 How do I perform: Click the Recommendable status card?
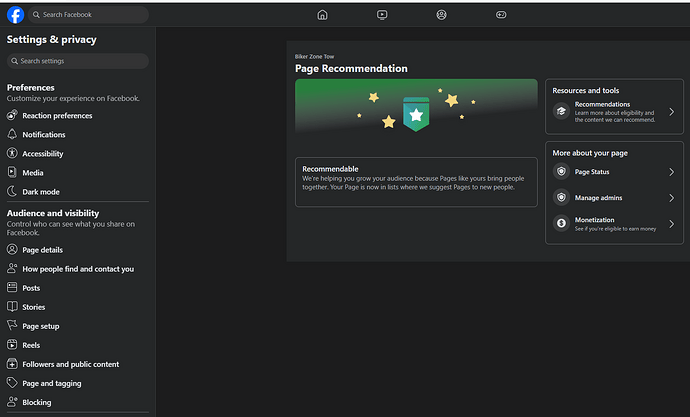tap(416, 182)
